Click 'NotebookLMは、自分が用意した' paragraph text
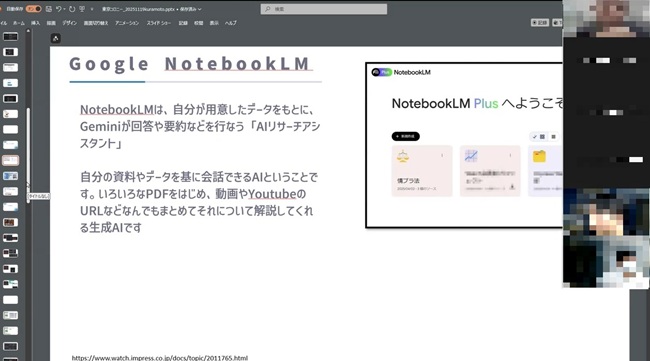Screen dimensions: 650x361 [x=200, y=126]
